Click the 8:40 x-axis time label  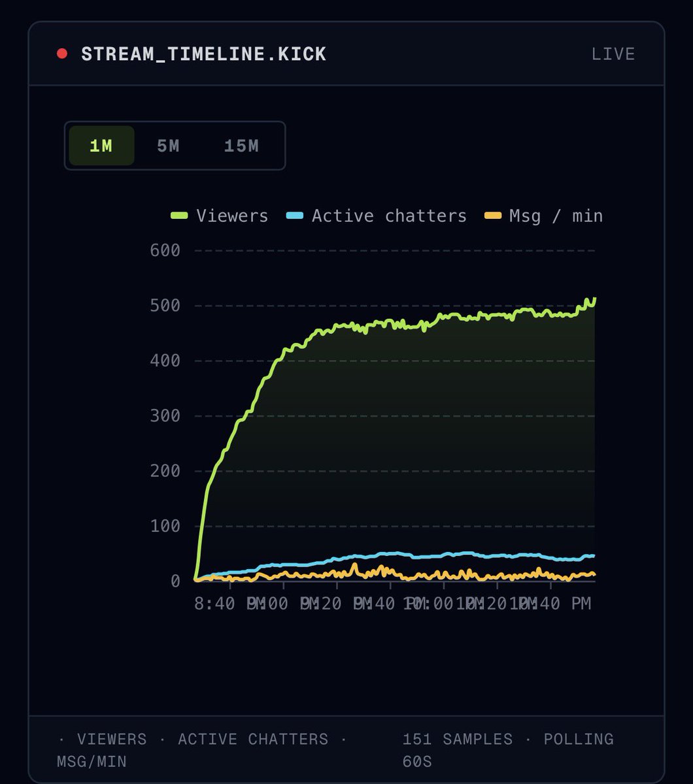click(214, 604)
